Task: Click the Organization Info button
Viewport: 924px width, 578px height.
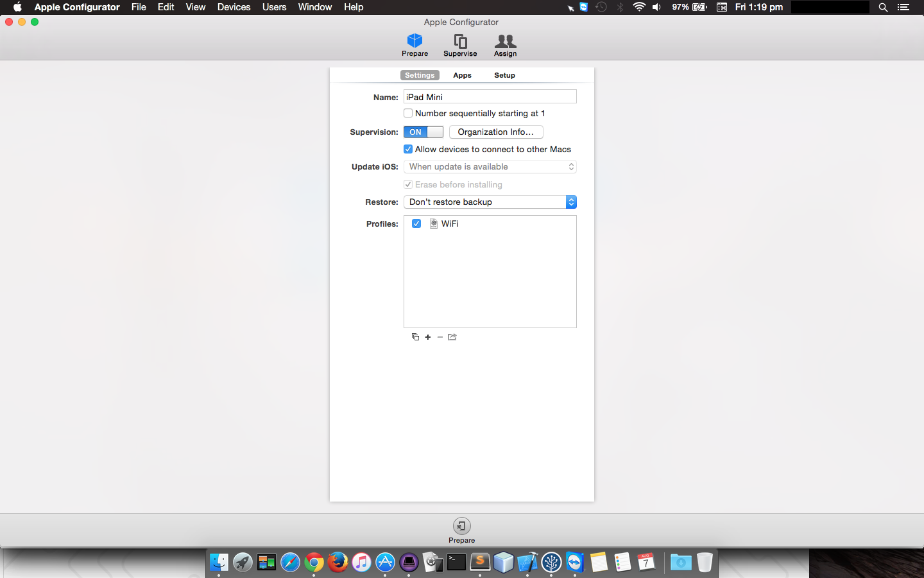Action: (496, 132)
